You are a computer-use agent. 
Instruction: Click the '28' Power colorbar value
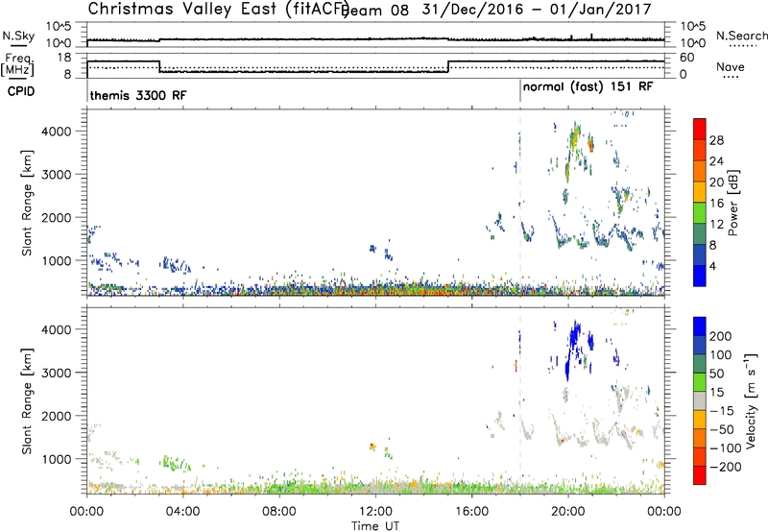tap(716, 140)
